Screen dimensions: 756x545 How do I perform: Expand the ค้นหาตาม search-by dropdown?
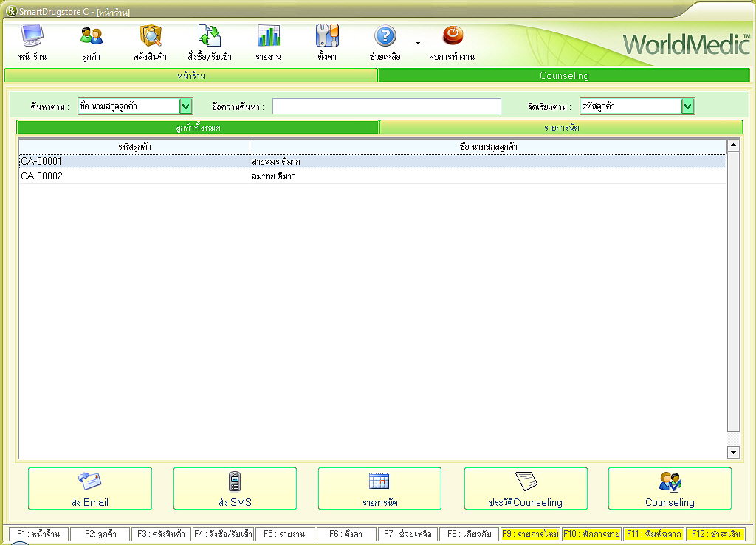186,106
